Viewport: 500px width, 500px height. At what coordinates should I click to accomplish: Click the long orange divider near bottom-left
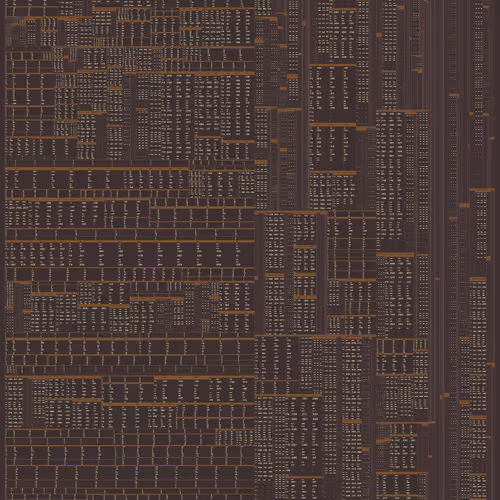coord(130,465)
